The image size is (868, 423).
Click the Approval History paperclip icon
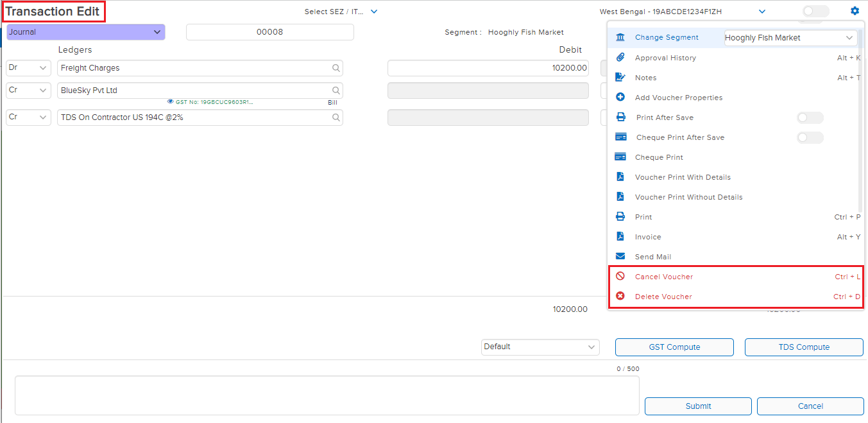click(620, 58)
